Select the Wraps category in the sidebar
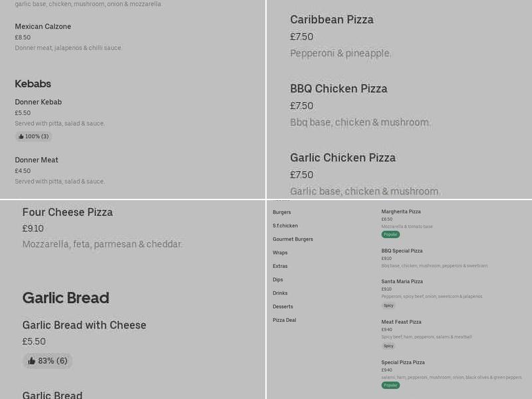The height and width of the screenshot is (399, 532). click(280, 252)
